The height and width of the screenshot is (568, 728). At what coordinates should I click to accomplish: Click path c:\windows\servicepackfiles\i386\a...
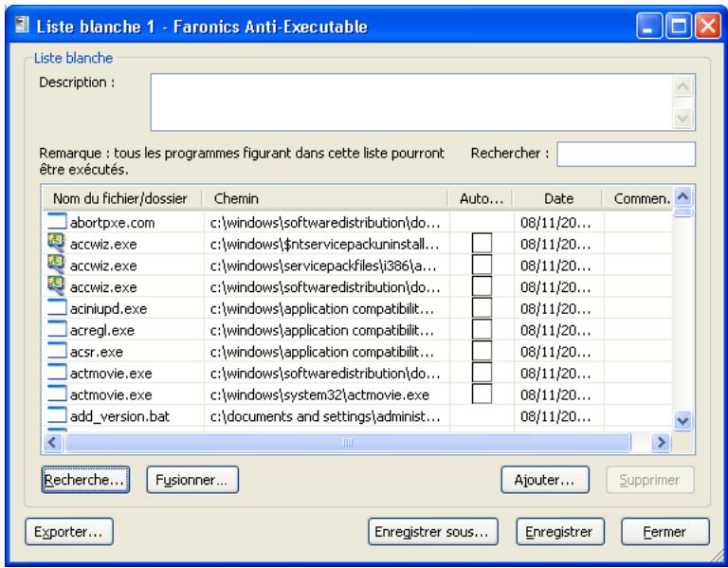[323, 266]
